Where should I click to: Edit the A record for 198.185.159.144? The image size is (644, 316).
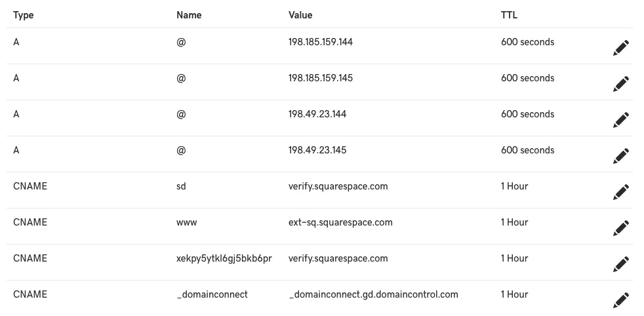coord(620,48)
